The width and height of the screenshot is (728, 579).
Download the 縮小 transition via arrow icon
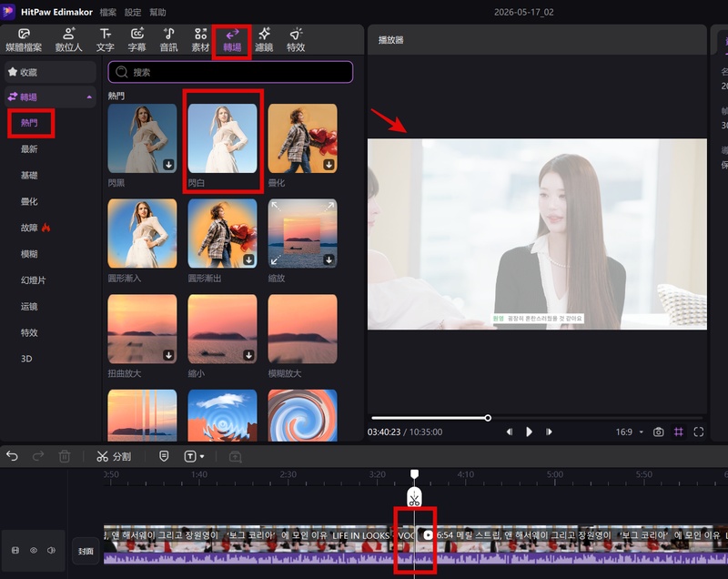click(248, 355)
